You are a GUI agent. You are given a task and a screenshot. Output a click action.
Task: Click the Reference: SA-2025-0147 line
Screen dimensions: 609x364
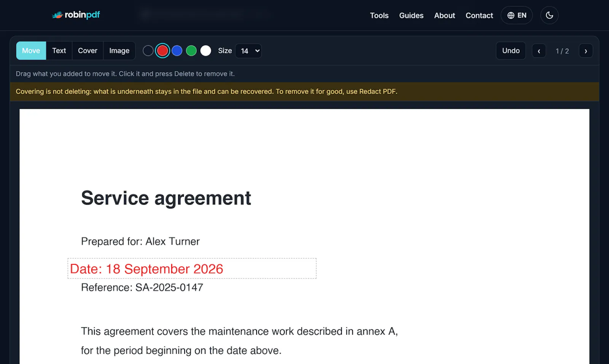(142, 288)
